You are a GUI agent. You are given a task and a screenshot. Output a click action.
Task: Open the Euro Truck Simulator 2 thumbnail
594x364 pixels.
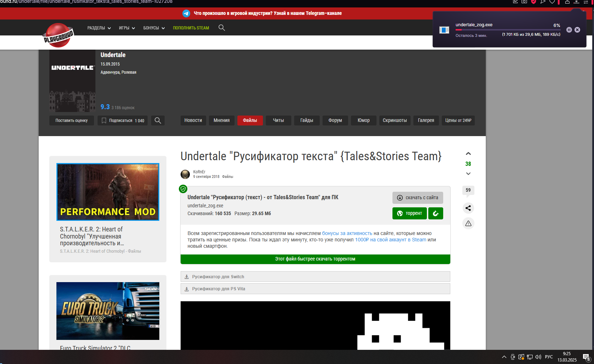coord(108,311)
